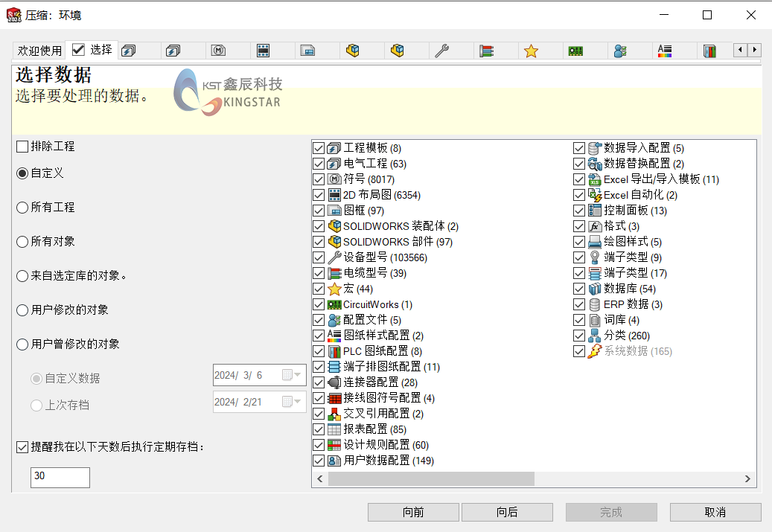Edit the archive reminder days field showing 30
Screen dimensions: 772x532
click(60, 477)
